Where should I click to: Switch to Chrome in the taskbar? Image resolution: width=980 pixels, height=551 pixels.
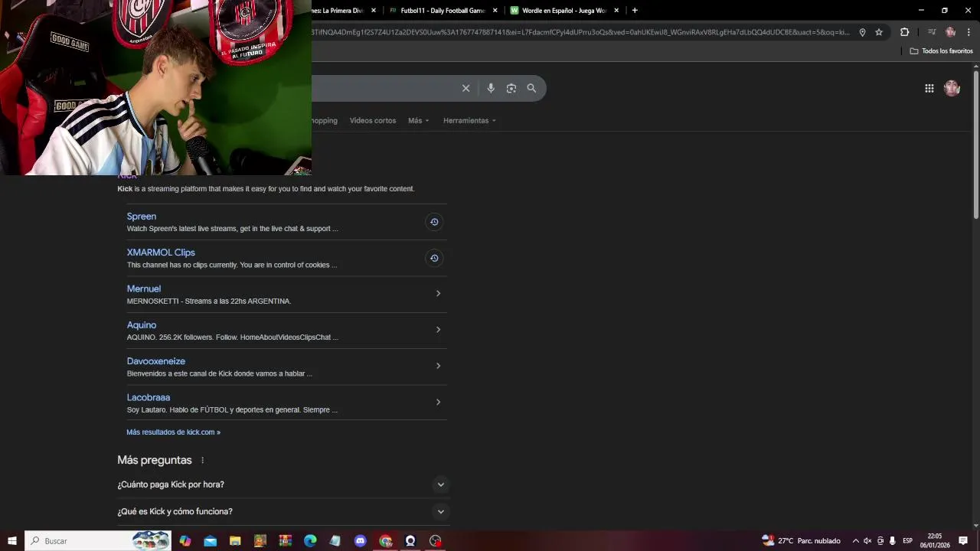pos(385,541)
